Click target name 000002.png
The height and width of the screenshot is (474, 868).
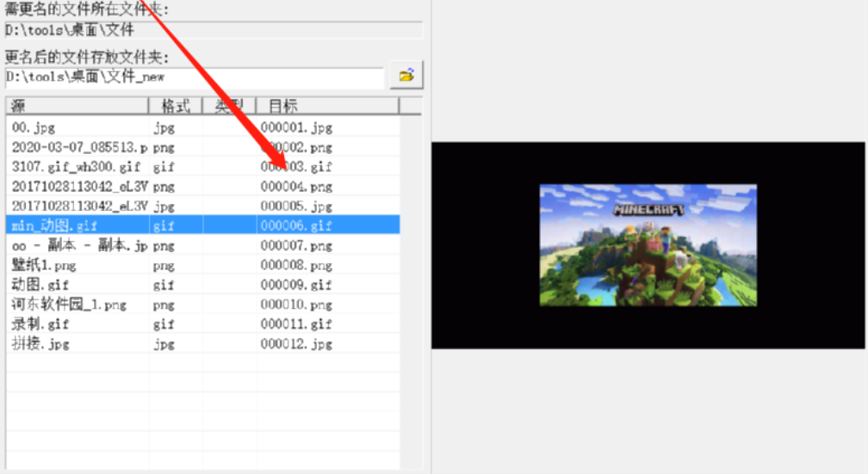tap(296, 147)
